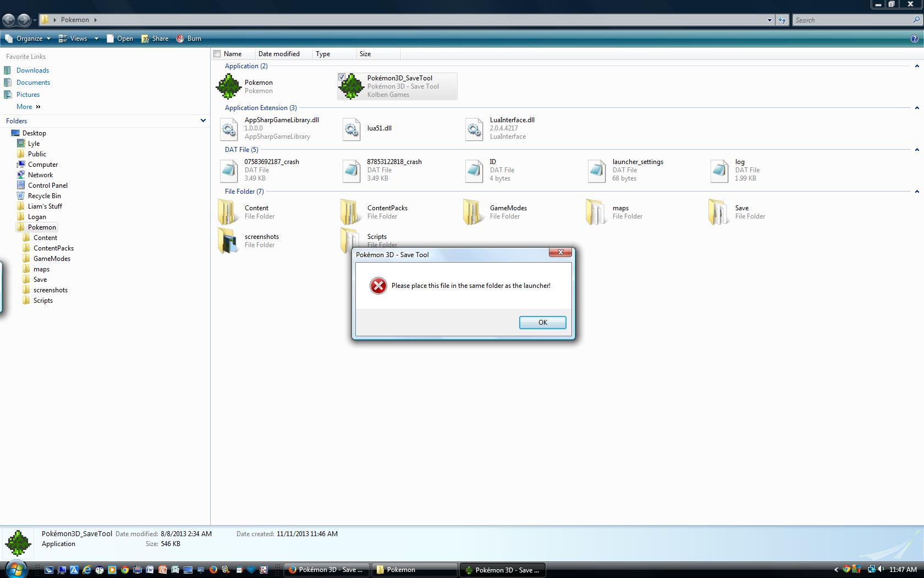Collapse the DAT File group
Image resolution: width=924 pixels, height=578 pixels.
[916, 150]
